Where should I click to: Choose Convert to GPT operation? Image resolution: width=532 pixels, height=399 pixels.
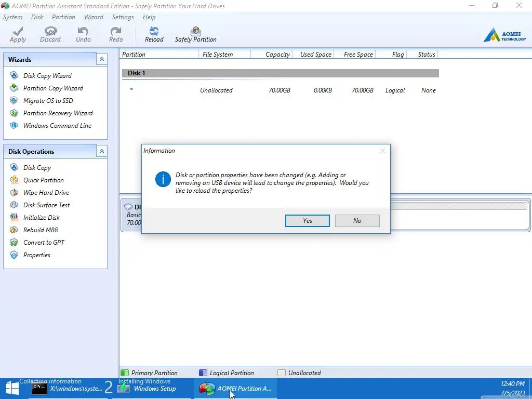point(44,243)
